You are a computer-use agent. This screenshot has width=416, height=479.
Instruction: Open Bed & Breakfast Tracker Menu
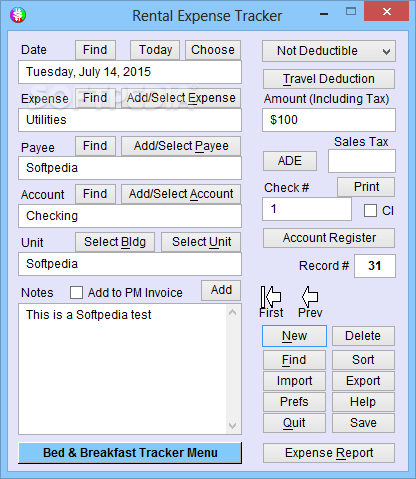click(130, 453)
